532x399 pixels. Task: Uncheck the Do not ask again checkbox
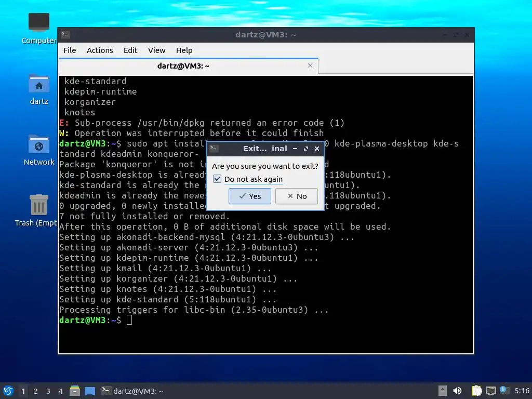pos(217,179)
